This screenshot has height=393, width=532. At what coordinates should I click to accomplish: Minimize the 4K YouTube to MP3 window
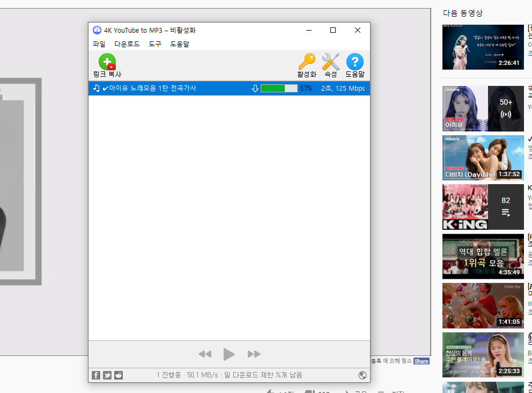(309, 30)
